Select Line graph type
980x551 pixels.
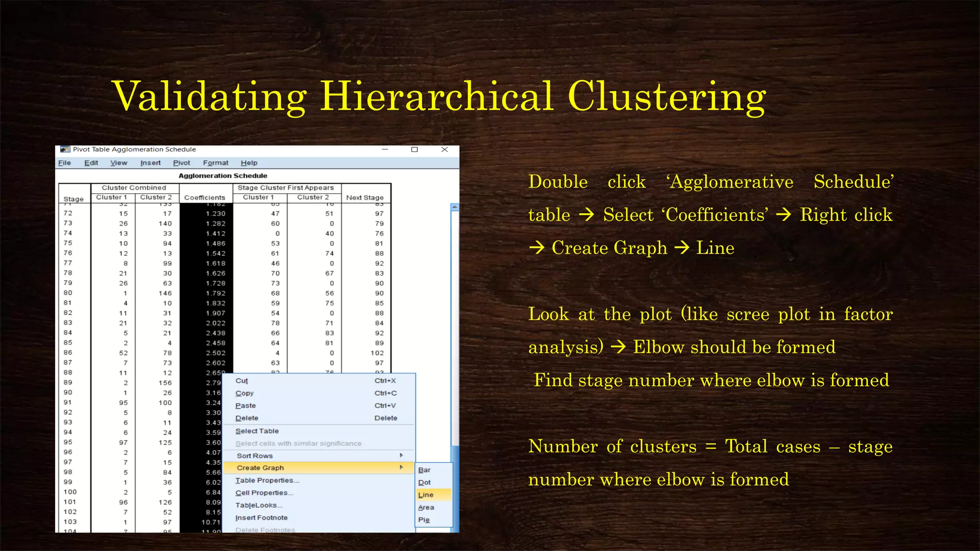point(434,495)
